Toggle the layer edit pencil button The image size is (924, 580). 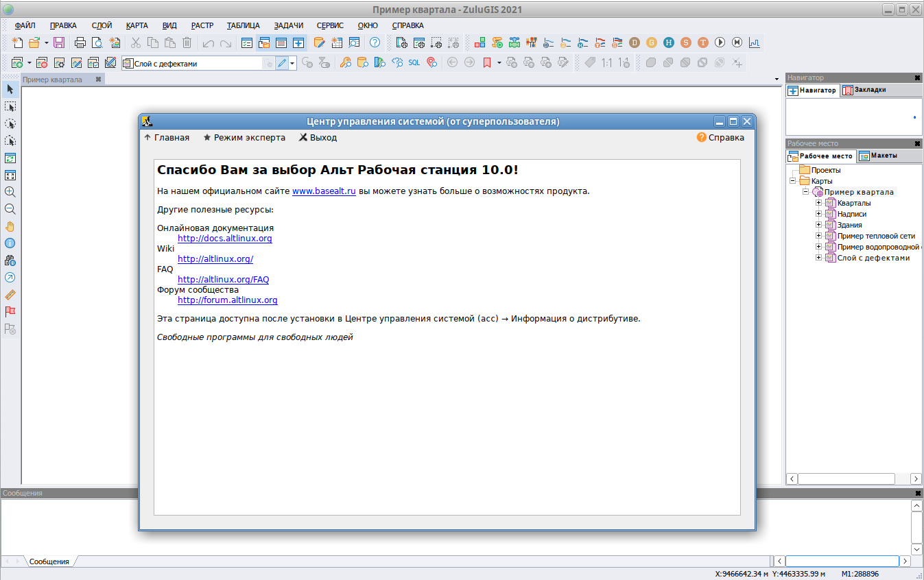pyautogui.click(x=282, y=63)
